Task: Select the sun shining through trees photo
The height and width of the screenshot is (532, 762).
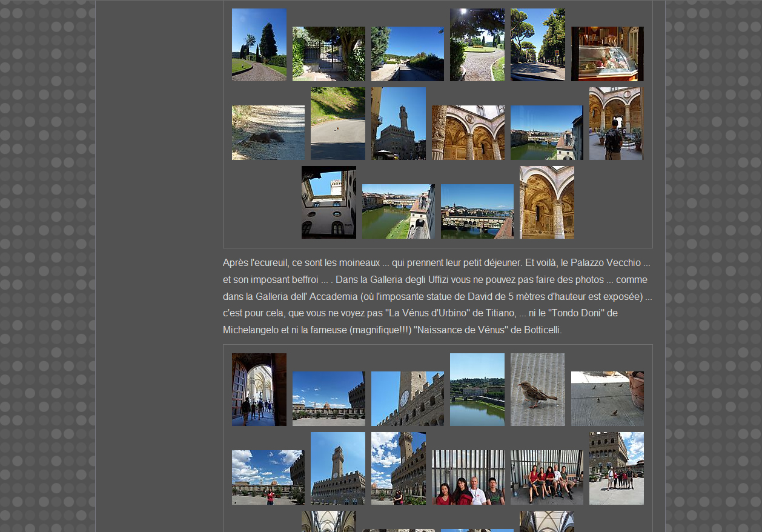Action: coord(477,45)
